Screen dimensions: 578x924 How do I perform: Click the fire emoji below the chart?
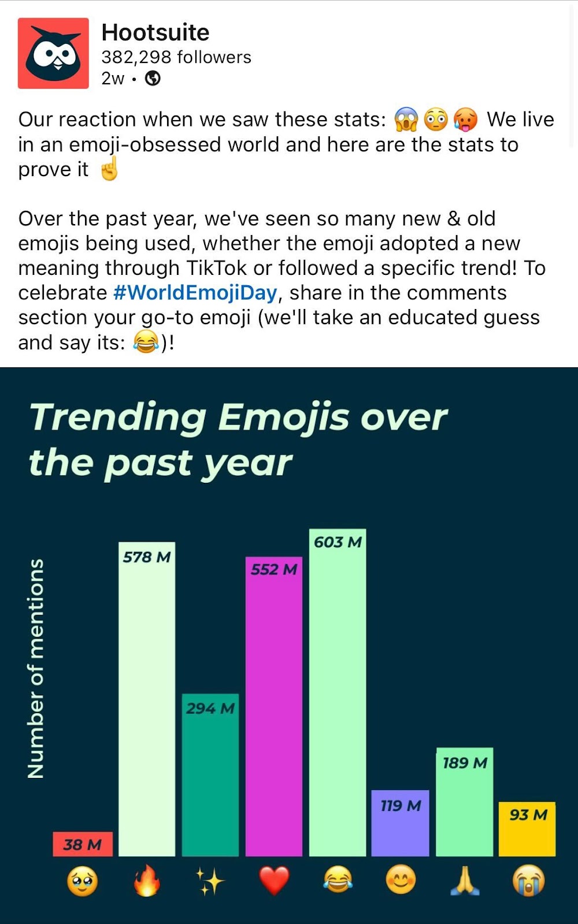pyautogui.click(x=147, y=880)
